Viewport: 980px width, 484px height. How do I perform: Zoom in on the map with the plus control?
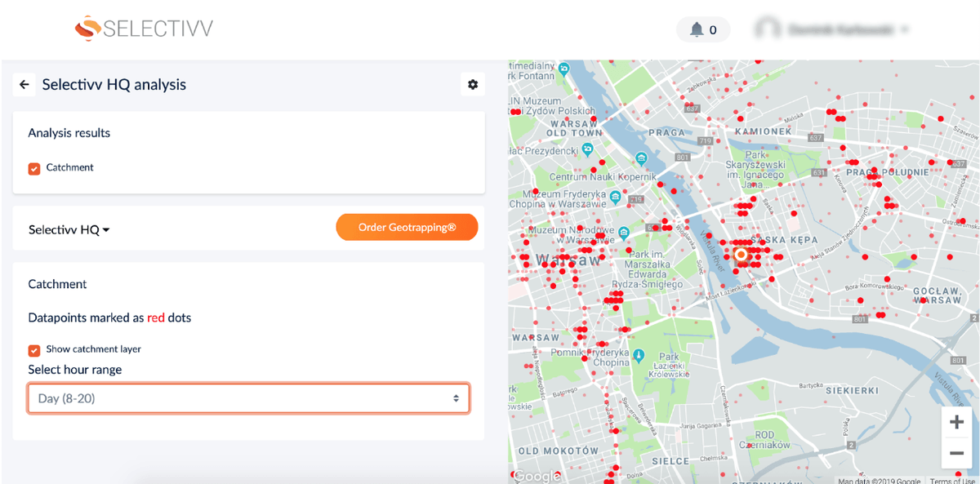tap(955, 421)
